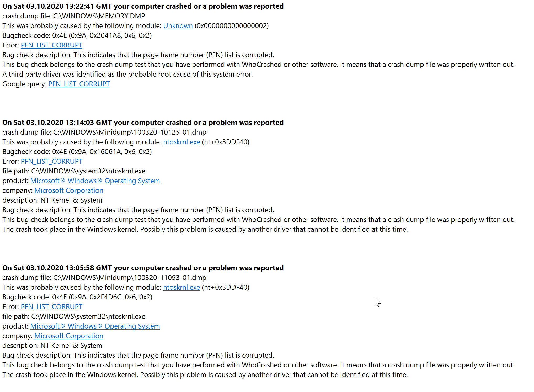Click ntoskrnl.exe link in 13:14:03 report

(181, 142)
